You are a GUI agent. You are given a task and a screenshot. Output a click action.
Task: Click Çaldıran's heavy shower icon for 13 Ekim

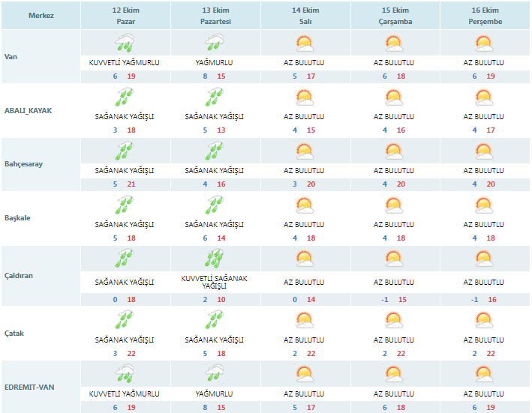point(215,259)
